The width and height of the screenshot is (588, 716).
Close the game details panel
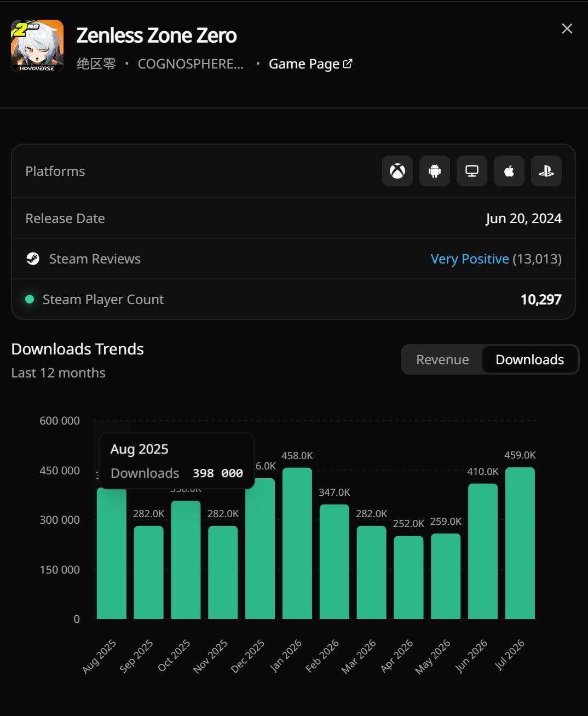point(567,28)
